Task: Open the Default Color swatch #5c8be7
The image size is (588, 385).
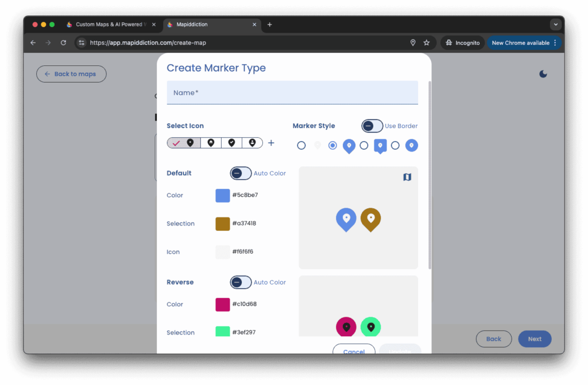Action: 223,195
